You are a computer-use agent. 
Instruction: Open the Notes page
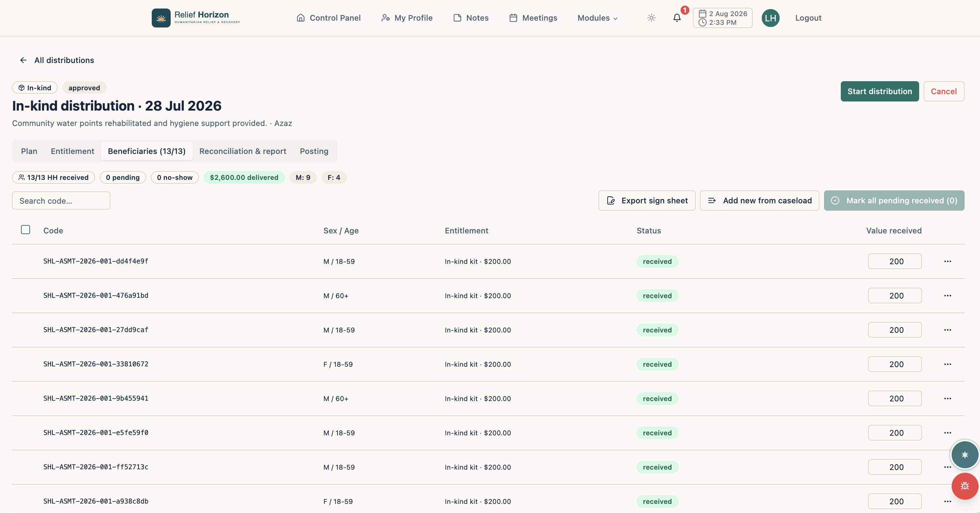(x=471, y=18)
